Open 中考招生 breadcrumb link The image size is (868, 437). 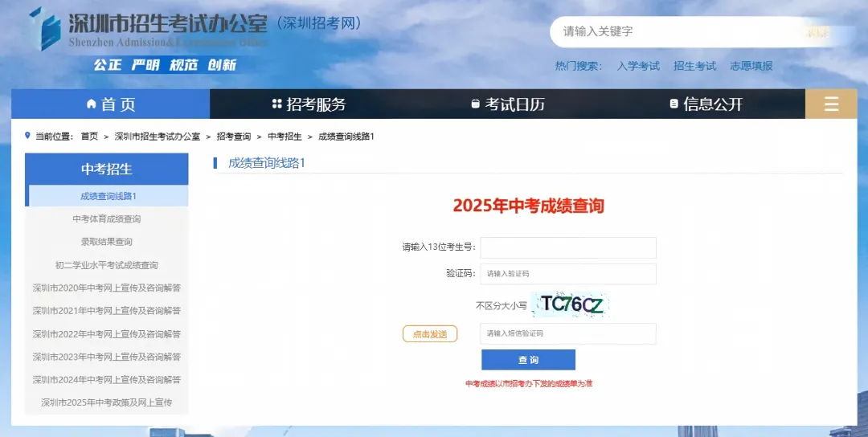tap(285, 136)
